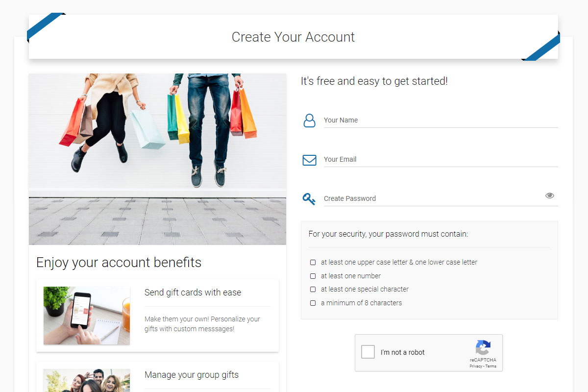Click the reCAPTCHA logo icon
The image size is (588, 392).
pyautogui.click(x=483, y=348)
